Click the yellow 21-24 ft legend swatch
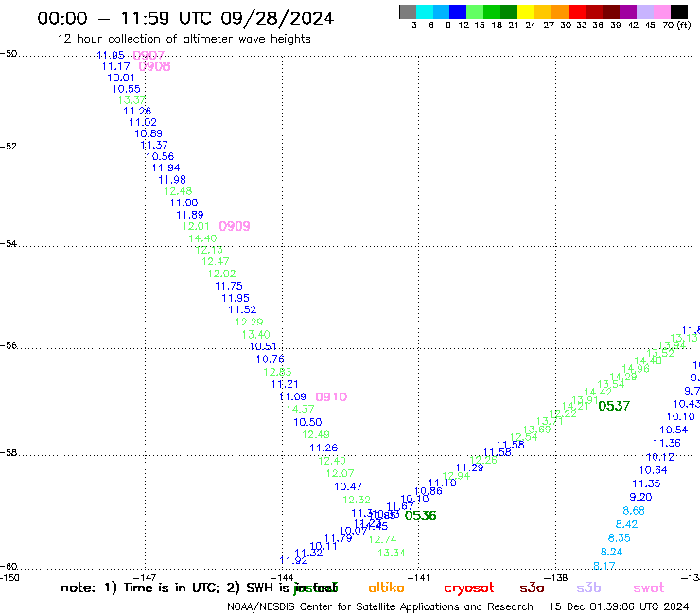The width and height of the screenshot is (700, 615). [526, 11]
